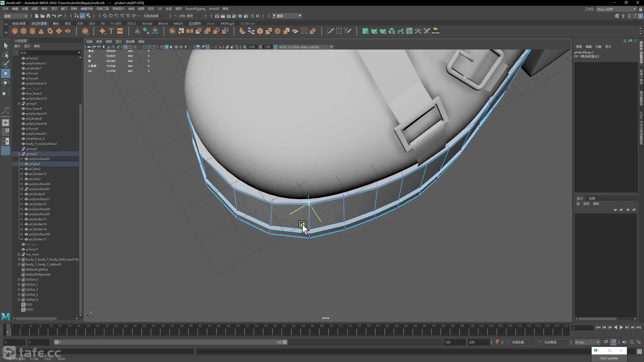Collapse the group3 node in outliner
This screenshot has width=644, height=362.
19,154
